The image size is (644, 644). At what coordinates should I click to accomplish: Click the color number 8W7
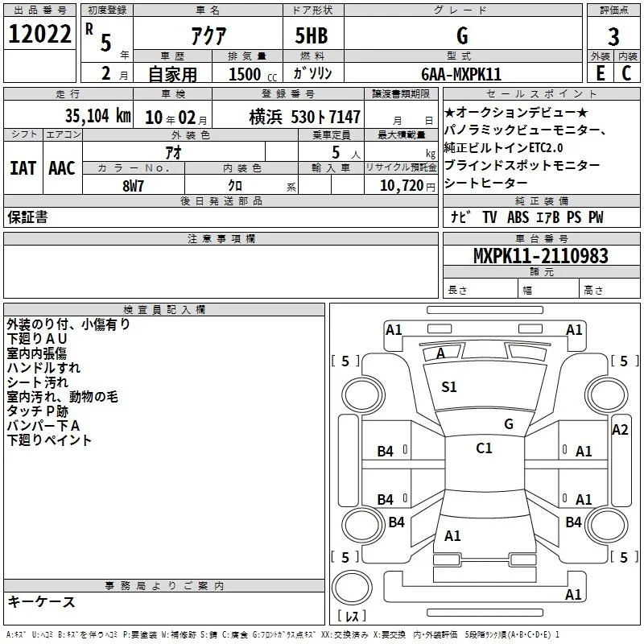pyautogui.click(x=133, y=186)
